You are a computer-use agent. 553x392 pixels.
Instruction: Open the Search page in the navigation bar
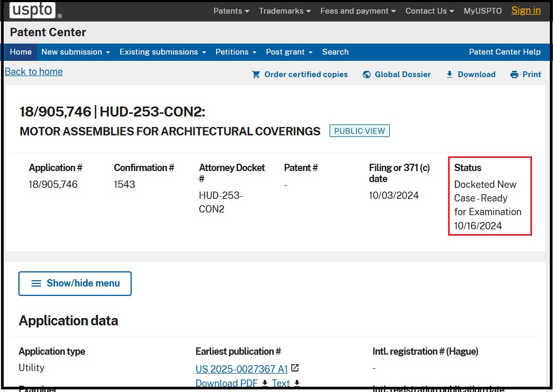[335, 52]
